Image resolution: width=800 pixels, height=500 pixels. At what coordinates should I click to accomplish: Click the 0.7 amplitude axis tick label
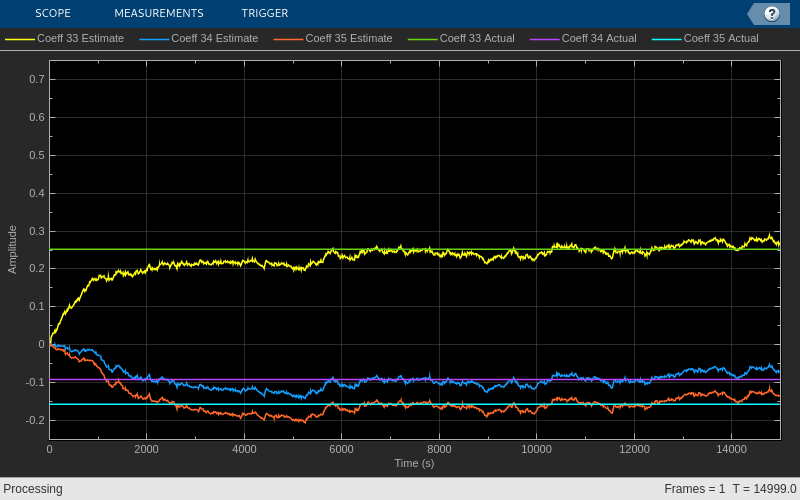click(x=37, y=79)
